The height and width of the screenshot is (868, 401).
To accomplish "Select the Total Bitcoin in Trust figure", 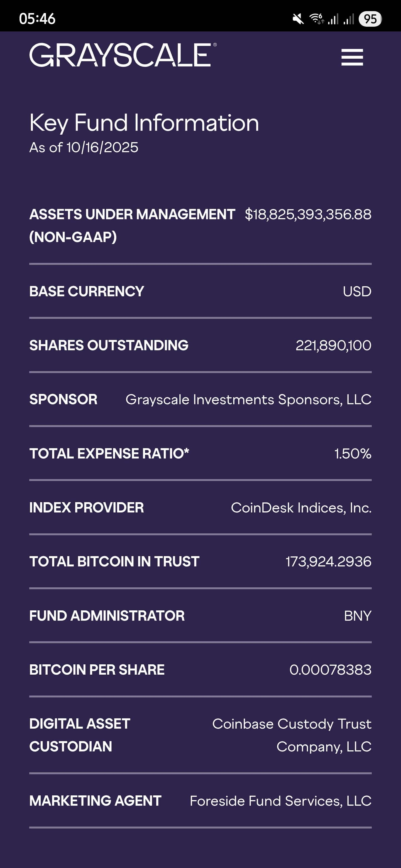I will click(328, 562).
